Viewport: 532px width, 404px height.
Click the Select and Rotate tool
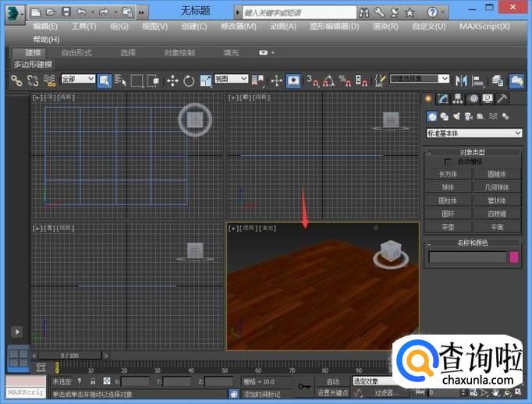coord(188,80)
